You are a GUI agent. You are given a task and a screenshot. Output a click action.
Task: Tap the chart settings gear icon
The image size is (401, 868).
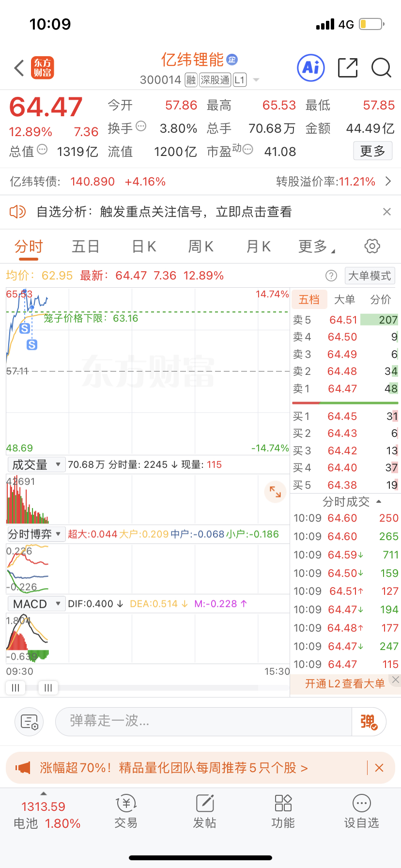pyautogui.click(x=372, y=246)
